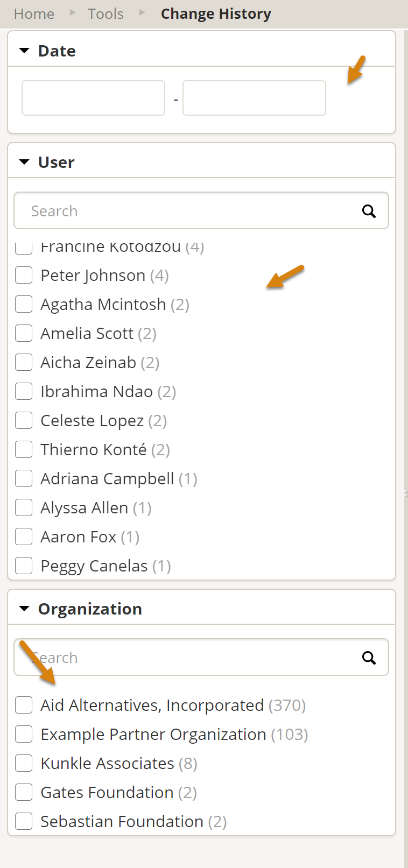The image size is (408, 868).
Task: Check the Peter Johnson checkbox
Action: pos(24,275)
